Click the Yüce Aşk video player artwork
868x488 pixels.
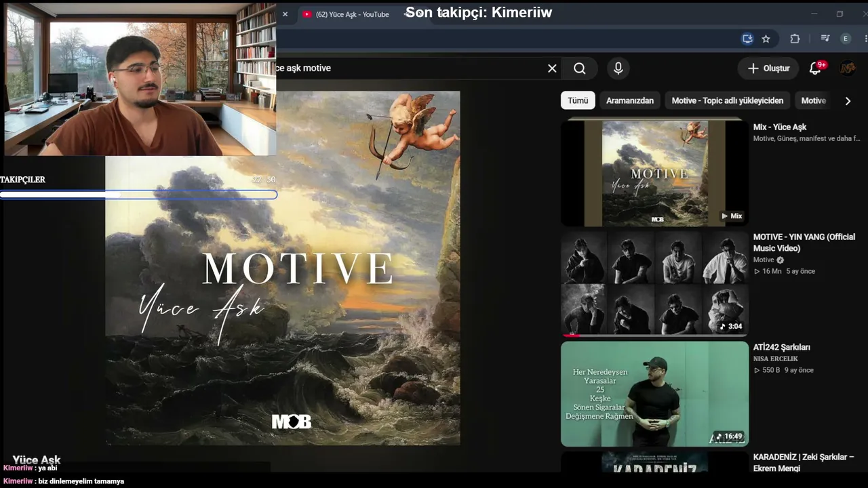click(x=283, y=268)
